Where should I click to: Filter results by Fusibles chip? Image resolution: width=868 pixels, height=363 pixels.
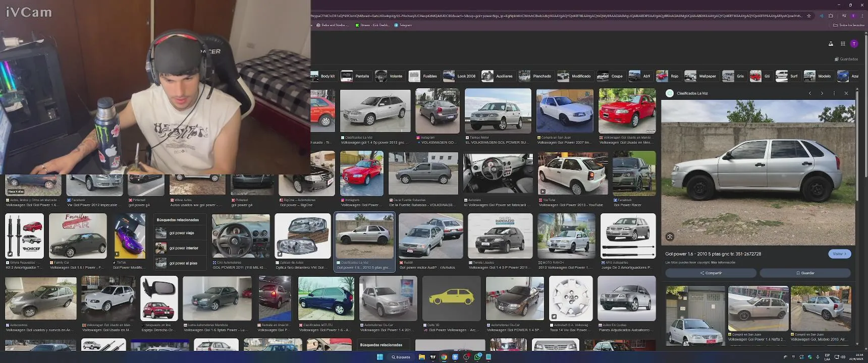click(423, 76)
